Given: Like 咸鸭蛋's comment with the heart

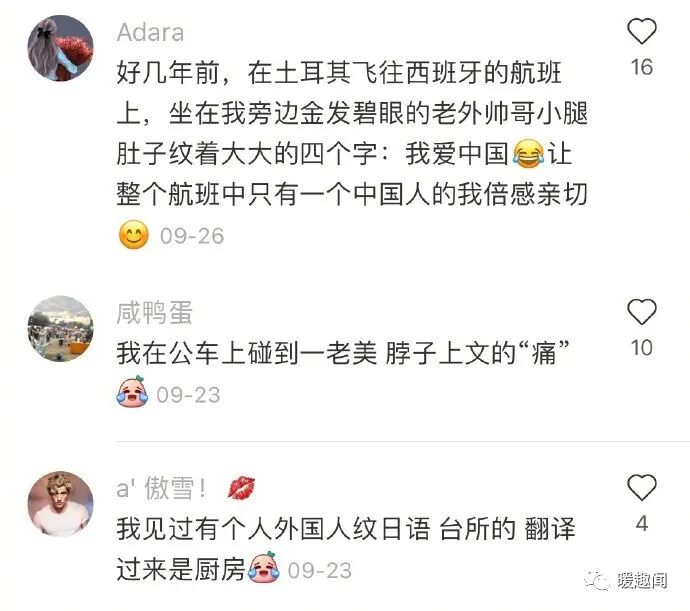Looking at the screenshot, I should (642, 312).
